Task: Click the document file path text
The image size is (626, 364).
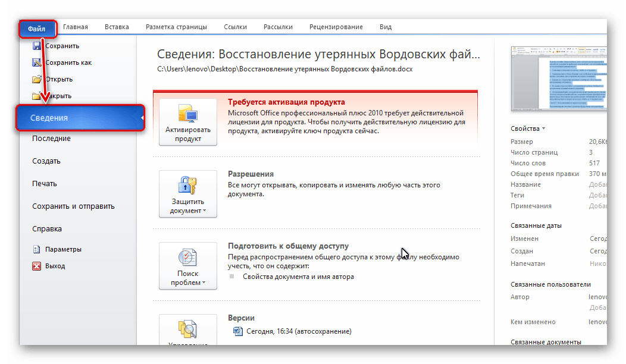Action: pyautogui.click(x=284, y=69)
